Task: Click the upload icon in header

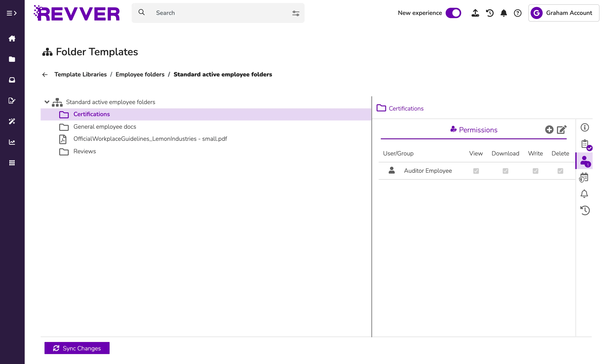Action: click(475, 13)
